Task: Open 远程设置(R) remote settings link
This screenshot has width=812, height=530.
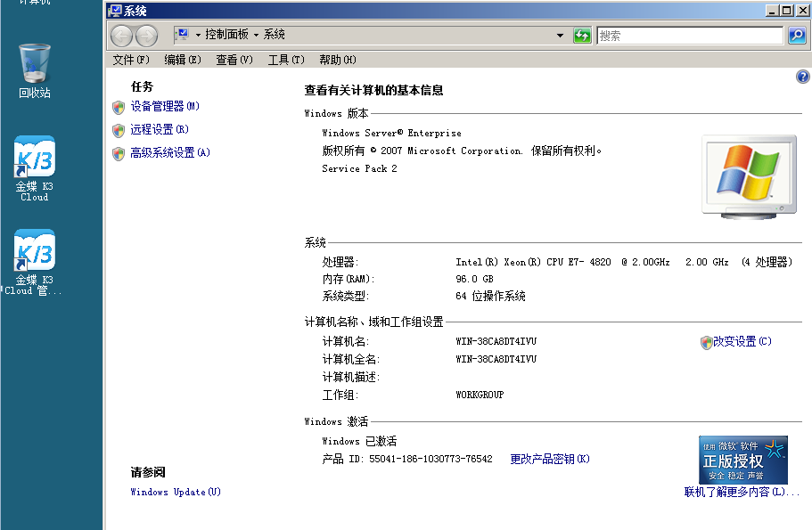Action: [x=160, y=129]
